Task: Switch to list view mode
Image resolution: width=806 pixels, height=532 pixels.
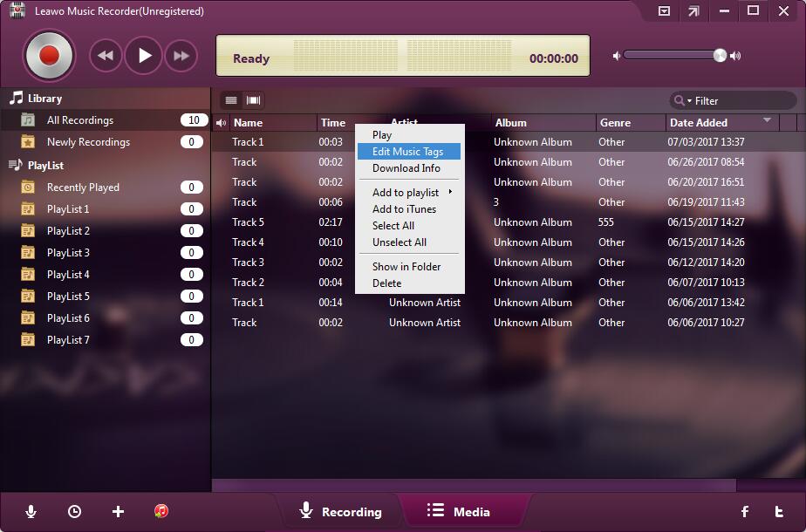Action: coord(231,100)
